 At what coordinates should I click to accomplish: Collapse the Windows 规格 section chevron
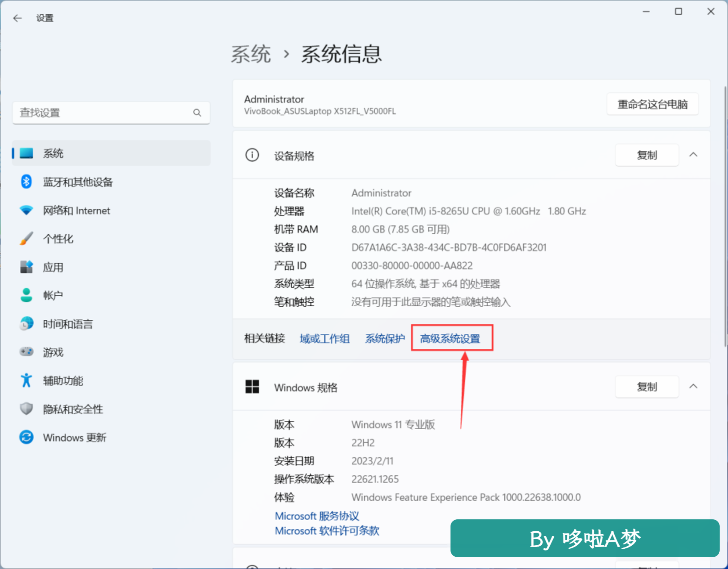(x=693, y=386)
